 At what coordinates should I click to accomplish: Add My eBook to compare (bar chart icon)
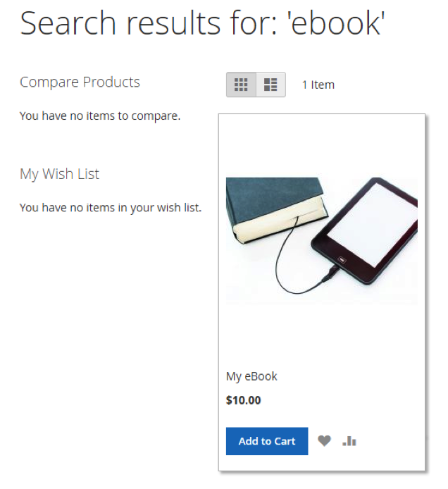click(x=349, y=441)
